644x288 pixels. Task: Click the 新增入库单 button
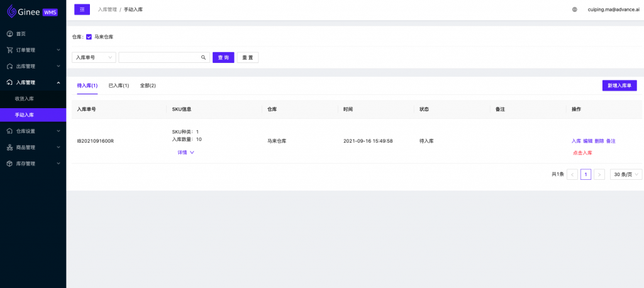pos(619,86)
